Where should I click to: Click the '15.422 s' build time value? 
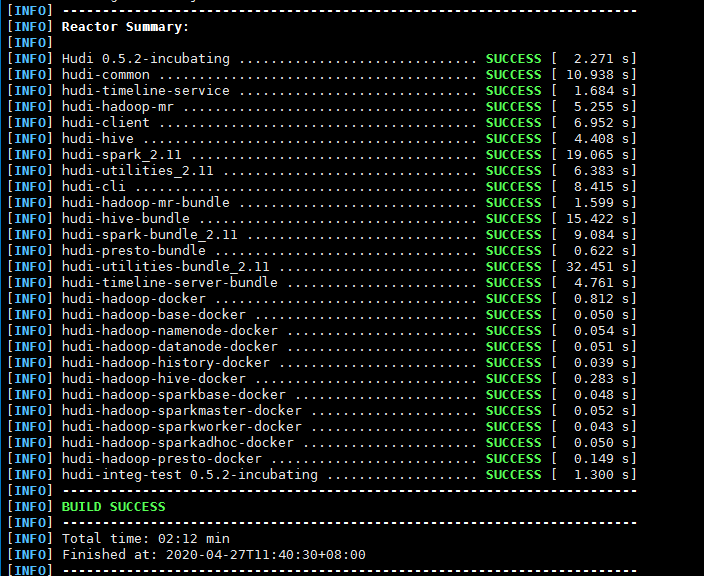pyautogui.click(x=598, y=219)
